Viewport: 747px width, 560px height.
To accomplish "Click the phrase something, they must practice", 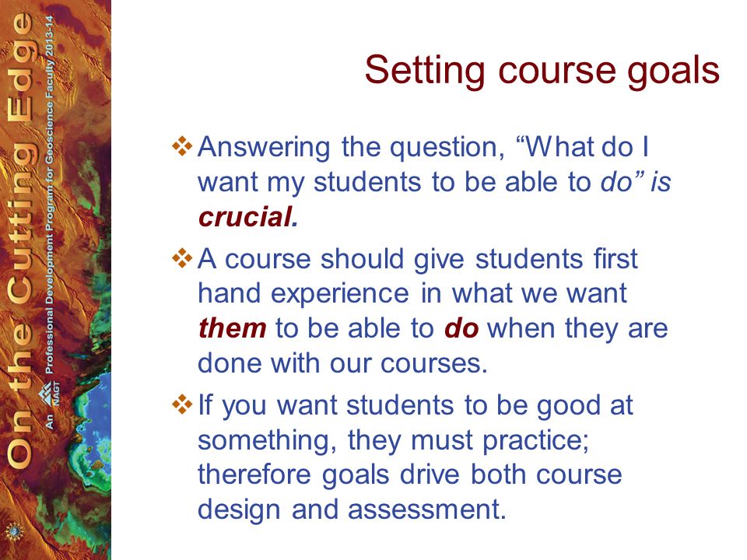I will coord(393,440).
